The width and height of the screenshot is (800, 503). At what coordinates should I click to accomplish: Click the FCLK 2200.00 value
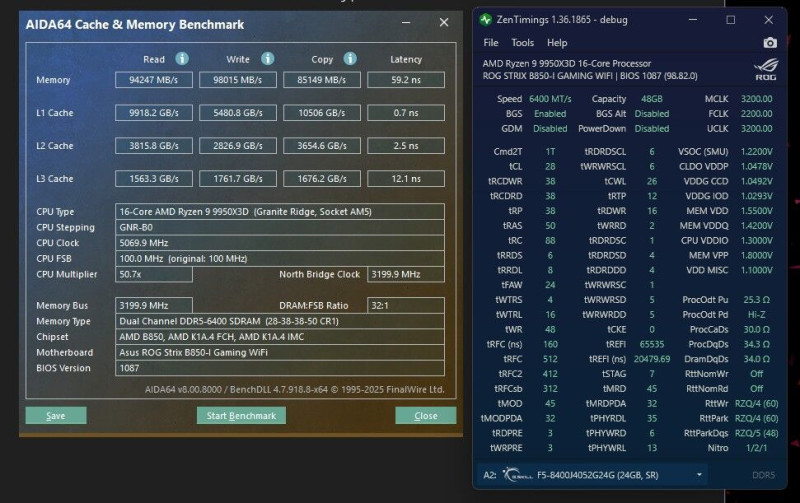pos(756,114)
